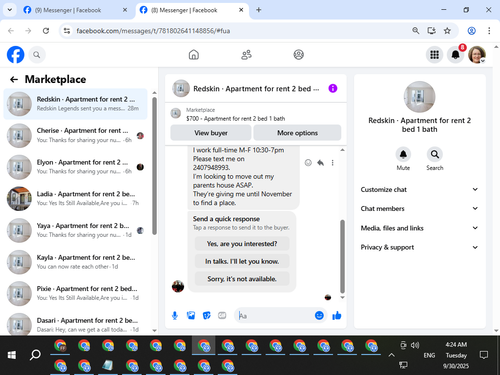Expand Chat members section

419,209
